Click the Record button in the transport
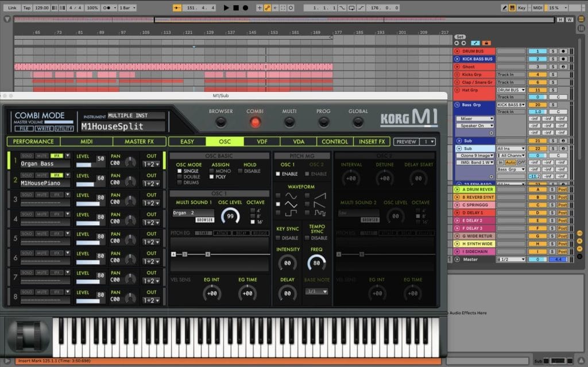 [245, 8]
